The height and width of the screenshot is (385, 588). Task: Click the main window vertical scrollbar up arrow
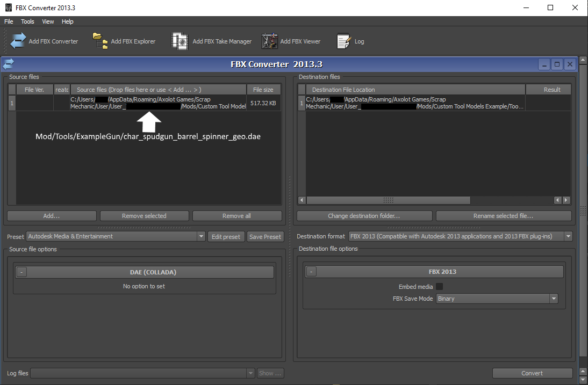click(583, 60)
